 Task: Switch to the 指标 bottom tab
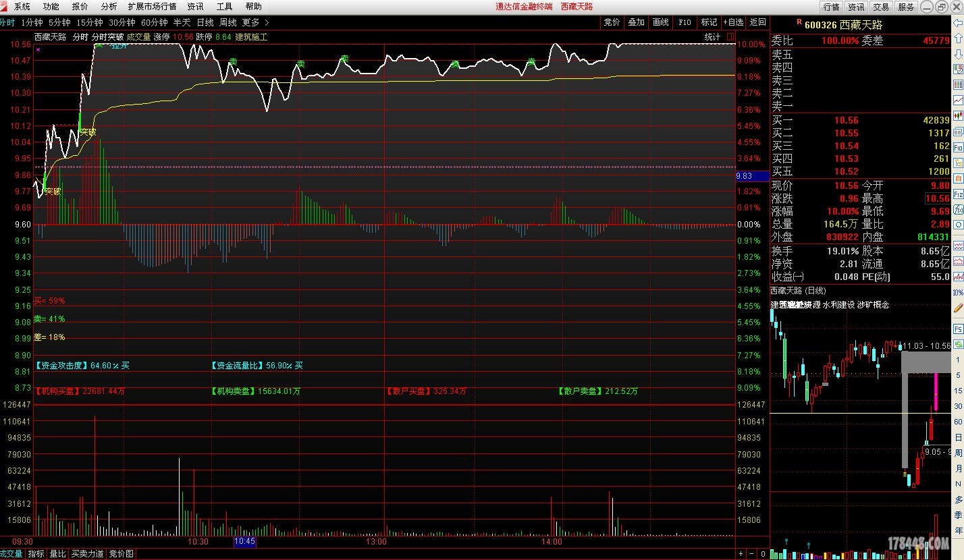pos(36,554)
